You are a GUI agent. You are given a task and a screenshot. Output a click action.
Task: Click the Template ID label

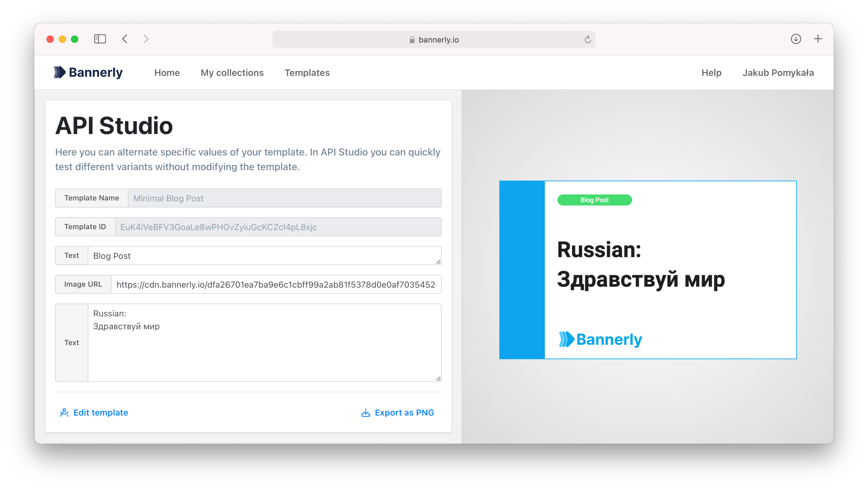pyautogui.click(x=85, y=227)
